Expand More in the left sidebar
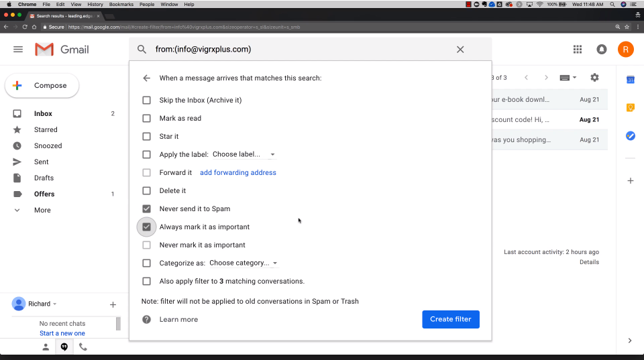This screenshot has width=644, height=360. coord(42,210)
